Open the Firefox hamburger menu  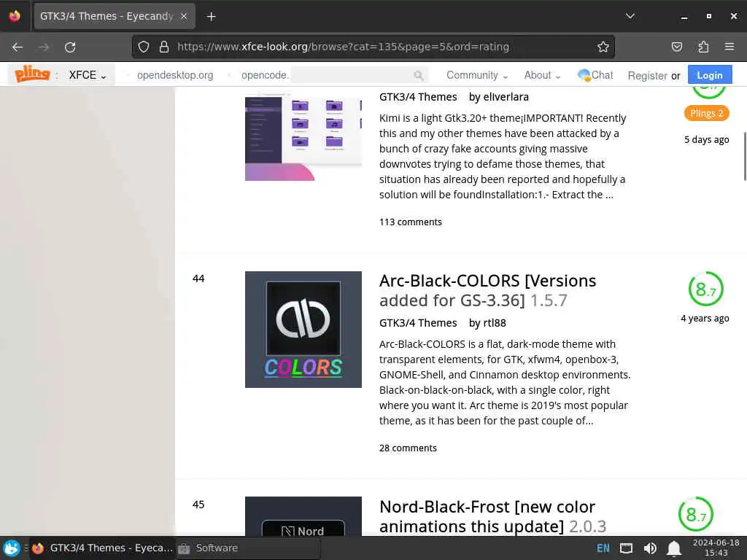[x=729, y=47]
